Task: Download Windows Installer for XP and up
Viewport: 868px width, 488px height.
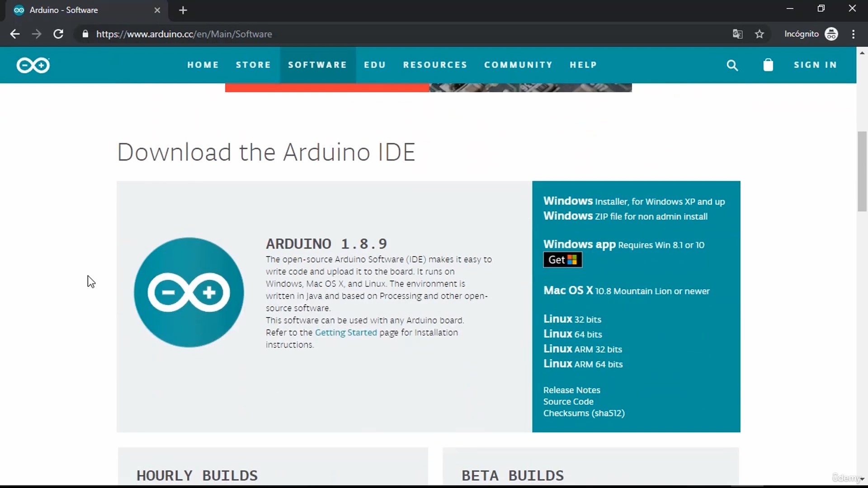Action: [x=634, y=201]
